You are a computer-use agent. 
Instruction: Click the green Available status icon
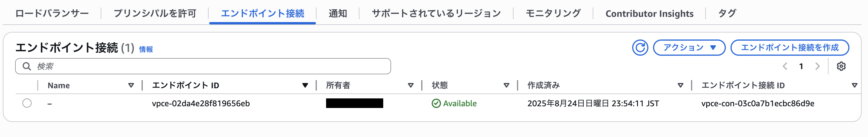pyautogui.click(x=436, y=103)
